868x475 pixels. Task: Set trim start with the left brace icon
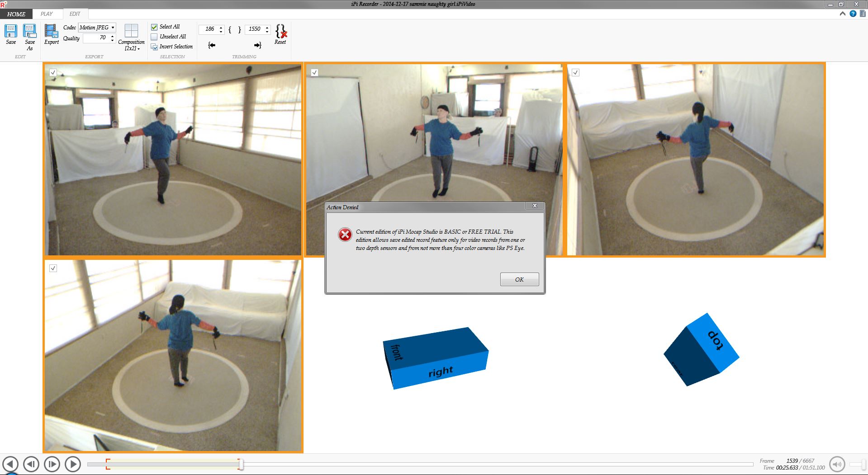(x=230, y=29)
